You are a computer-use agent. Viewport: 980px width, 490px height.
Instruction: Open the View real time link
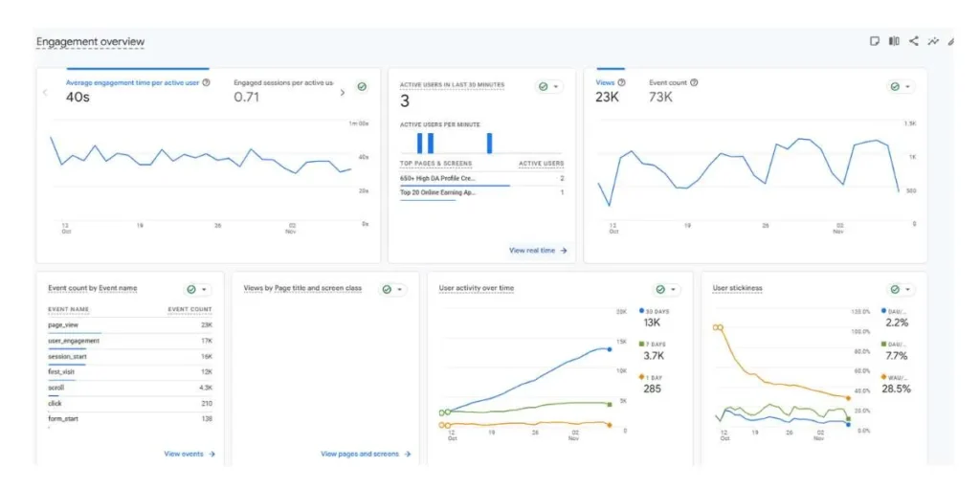pos(538,251)
